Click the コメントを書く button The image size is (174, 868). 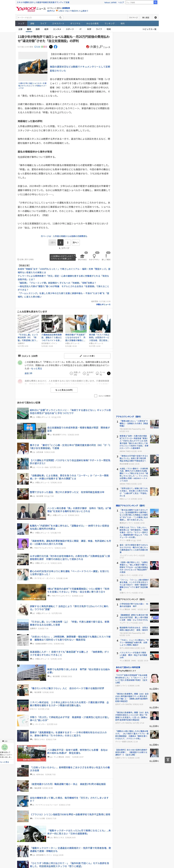[x=87, y=356]
